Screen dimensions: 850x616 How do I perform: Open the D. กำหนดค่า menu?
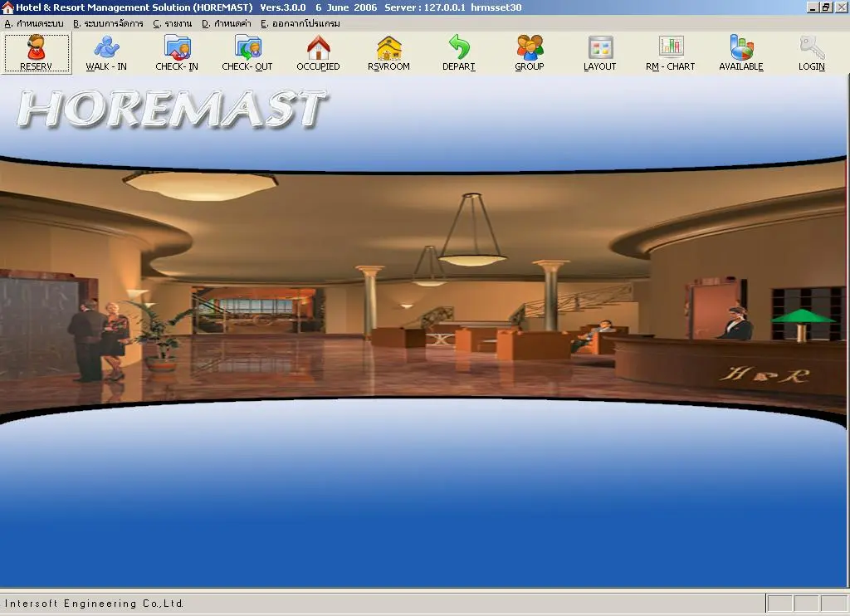click(227, 24)
